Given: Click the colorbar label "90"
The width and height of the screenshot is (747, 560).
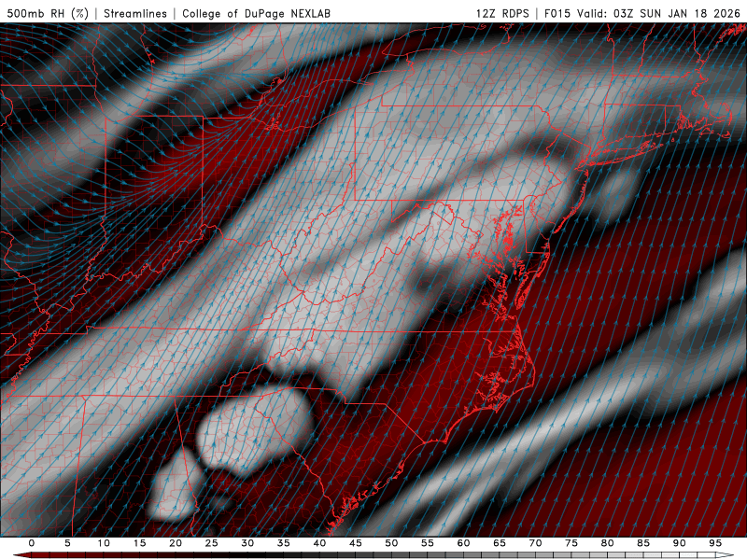Looking at the screenshot, I should (x=680, y=543).
